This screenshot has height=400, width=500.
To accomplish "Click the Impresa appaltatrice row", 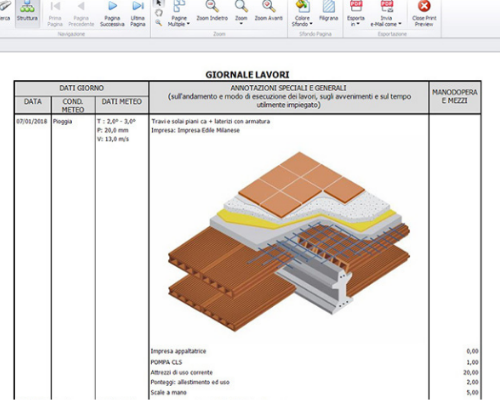I will pyautogui.click(x=178, y=351).
